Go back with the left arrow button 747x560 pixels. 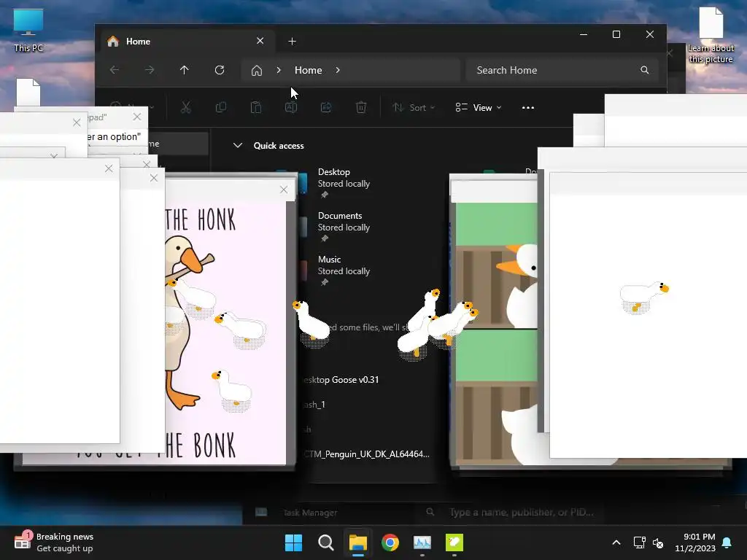(x=115, y=70)
